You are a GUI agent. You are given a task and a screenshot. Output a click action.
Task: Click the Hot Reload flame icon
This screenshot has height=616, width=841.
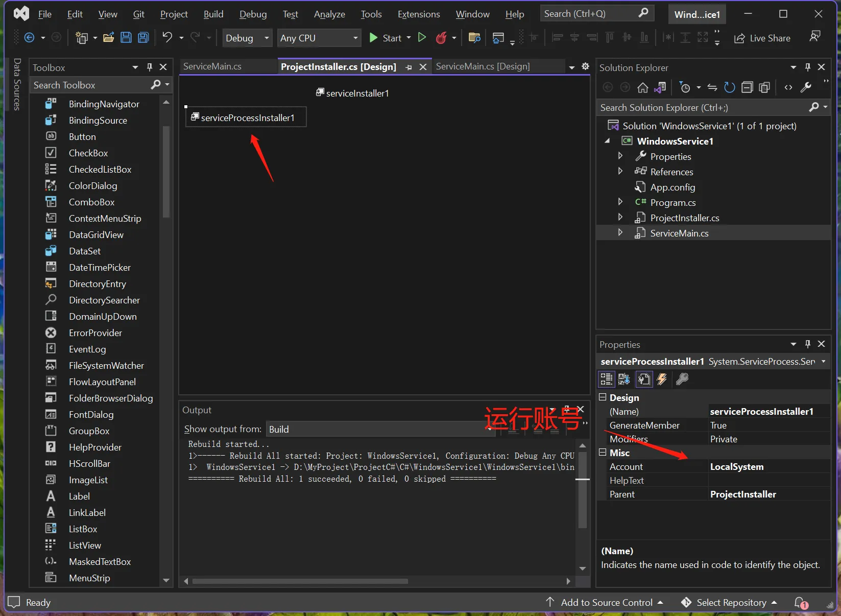pyautogui.click(x=441, y=38)
